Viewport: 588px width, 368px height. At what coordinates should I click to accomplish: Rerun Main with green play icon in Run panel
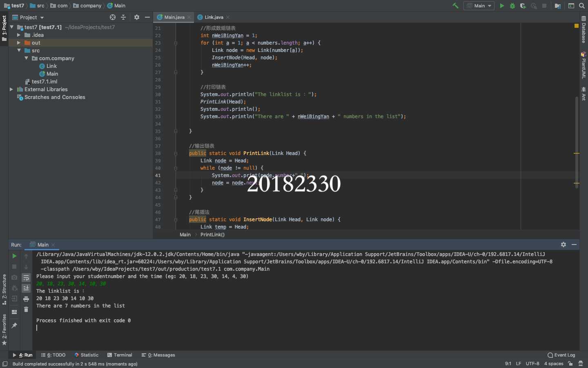point(14,256)
